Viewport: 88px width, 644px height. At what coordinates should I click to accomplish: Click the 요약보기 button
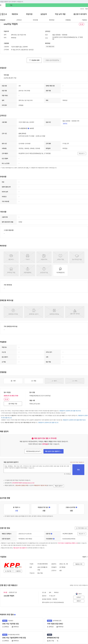click(x=79, y=597)
